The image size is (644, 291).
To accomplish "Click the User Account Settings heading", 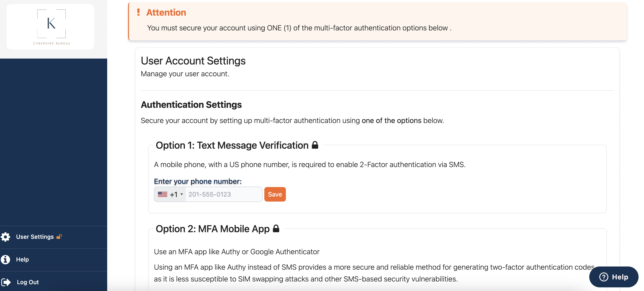I will tap(193, 61).
